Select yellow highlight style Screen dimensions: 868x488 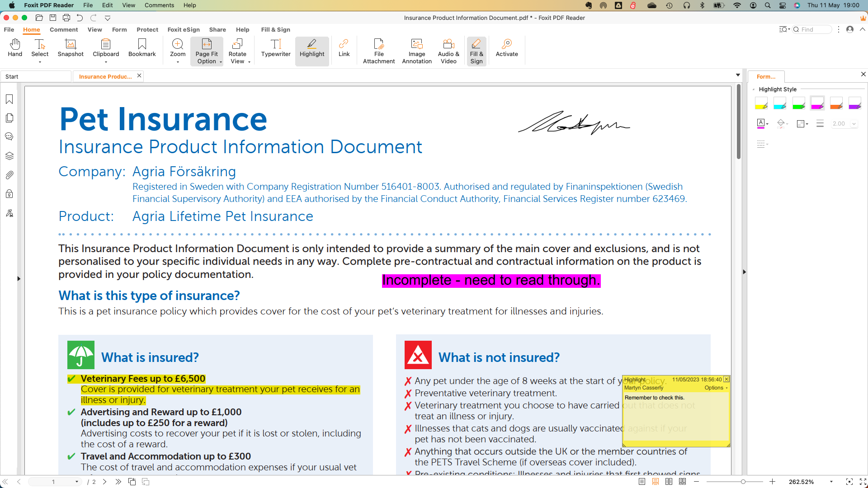click(761, 103)
